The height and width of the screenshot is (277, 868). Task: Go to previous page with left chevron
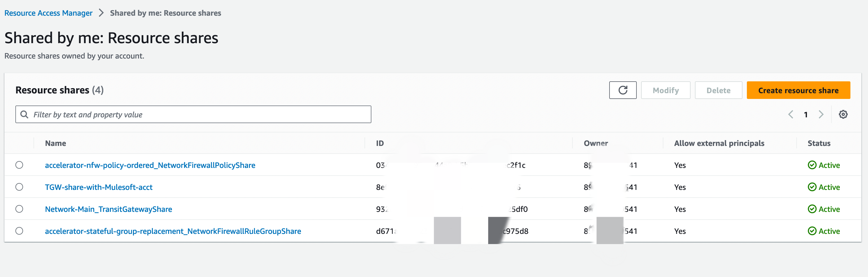click(x=791, y=114)
